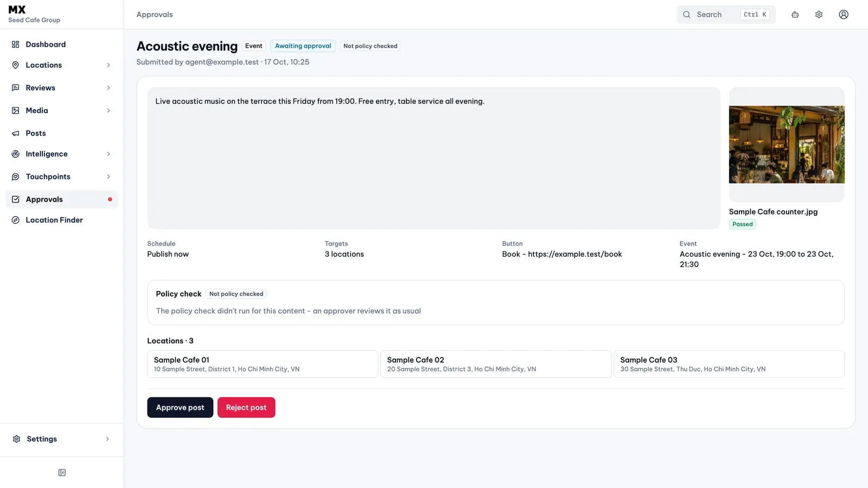This screenshot has width=868, height=488.
Task: Collapse the sidebar panel icon
Action: 62,473
